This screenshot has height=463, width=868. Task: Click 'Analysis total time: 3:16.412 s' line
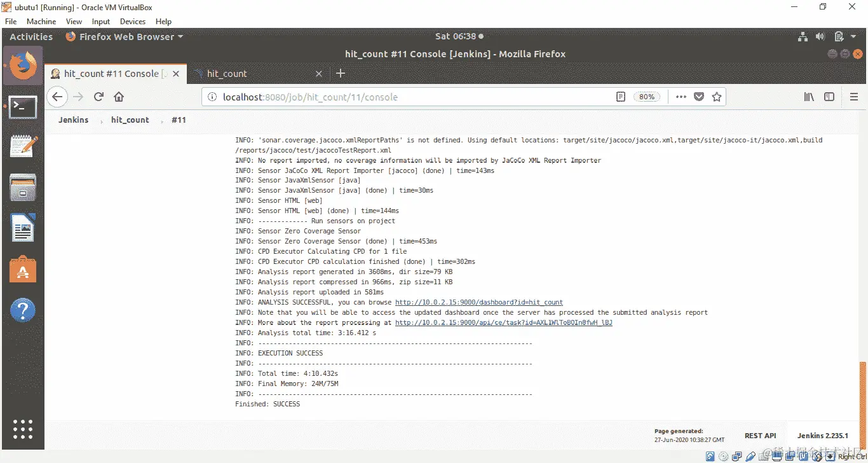pos(306,333)
